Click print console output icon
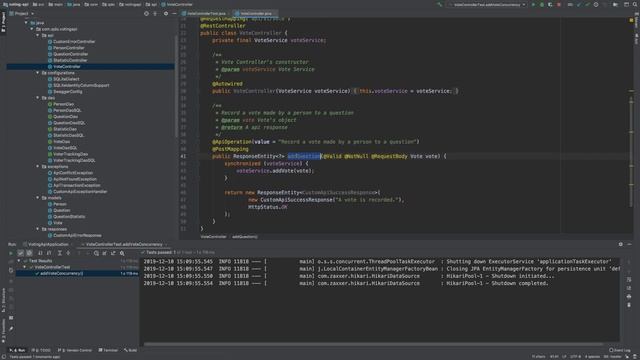This screenshot has width=640, height=360. [x=629, y=296]
